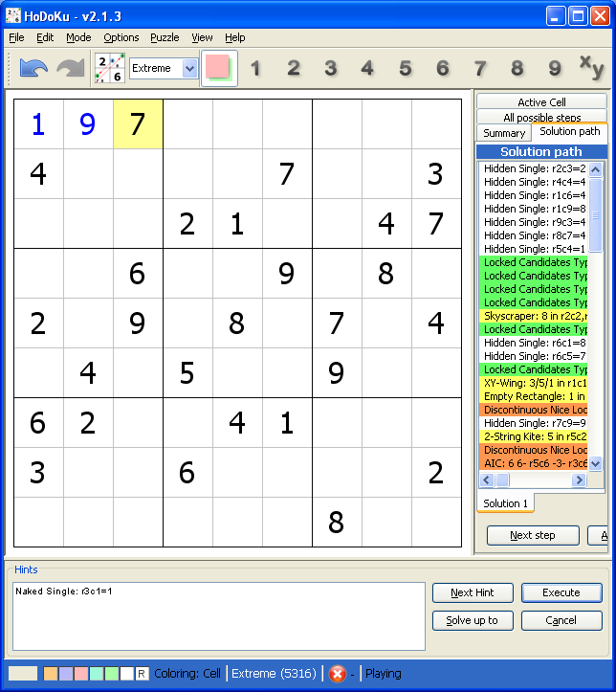Select 'Hidden Single: r2c3=2' step
The height and width of the screenshot is (692, 616).
534,168
